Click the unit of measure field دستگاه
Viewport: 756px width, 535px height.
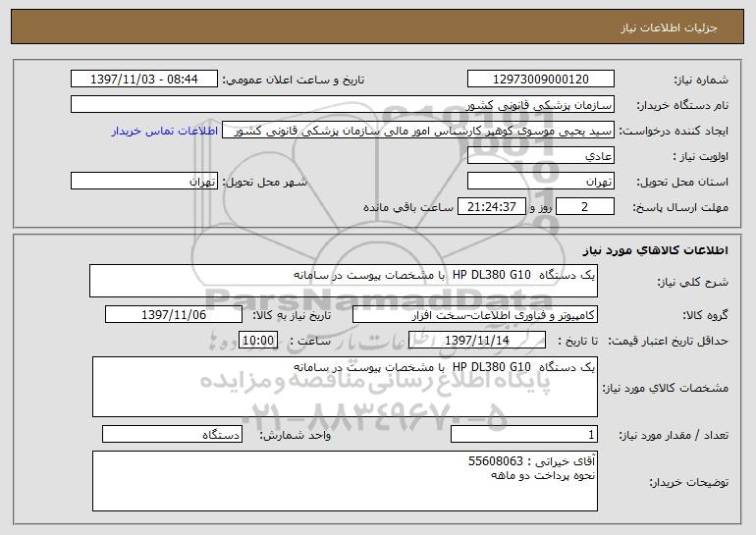coord(172,434)
